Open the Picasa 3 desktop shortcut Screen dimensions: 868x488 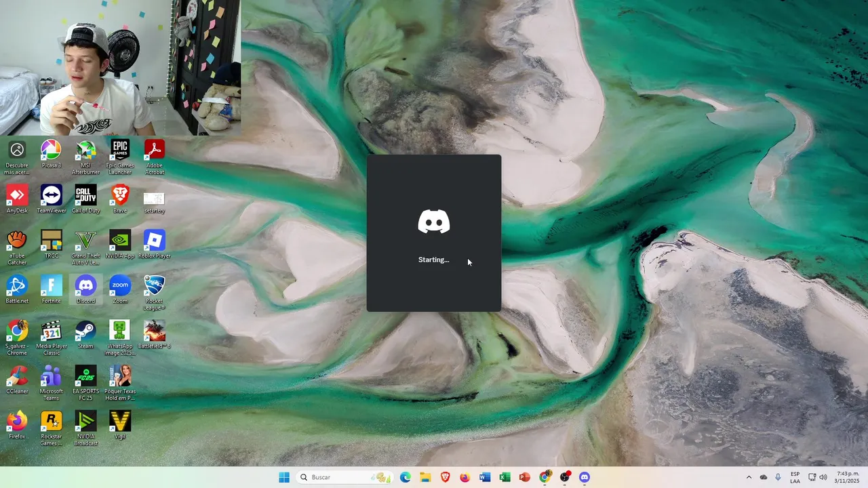[52, 155]
